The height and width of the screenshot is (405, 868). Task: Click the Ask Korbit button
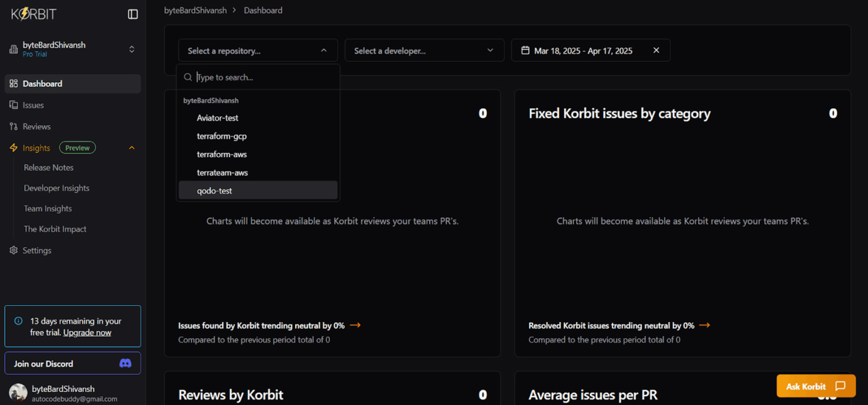815,386
